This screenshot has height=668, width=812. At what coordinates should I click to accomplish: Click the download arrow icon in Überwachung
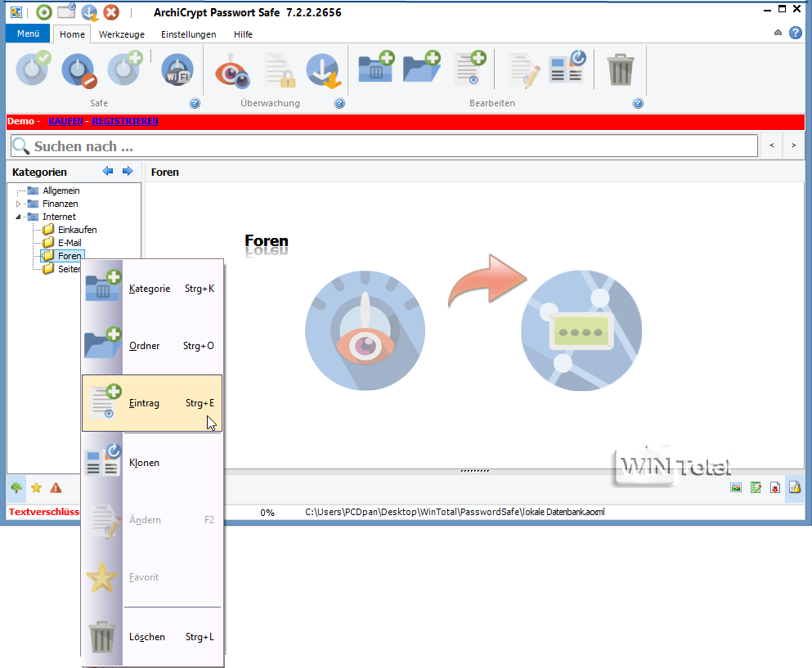(x=324, y=71)
